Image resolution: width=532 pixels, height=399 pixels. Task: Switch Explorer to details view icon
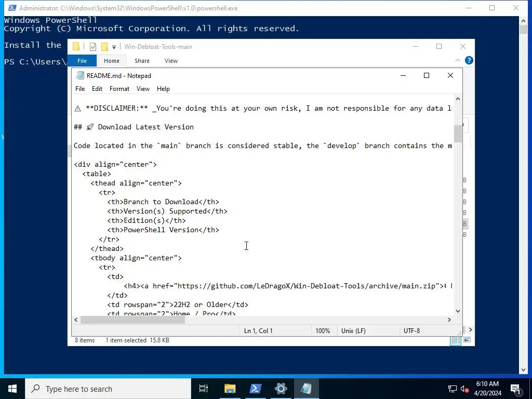pyautogui.click(x=456, y=340)
